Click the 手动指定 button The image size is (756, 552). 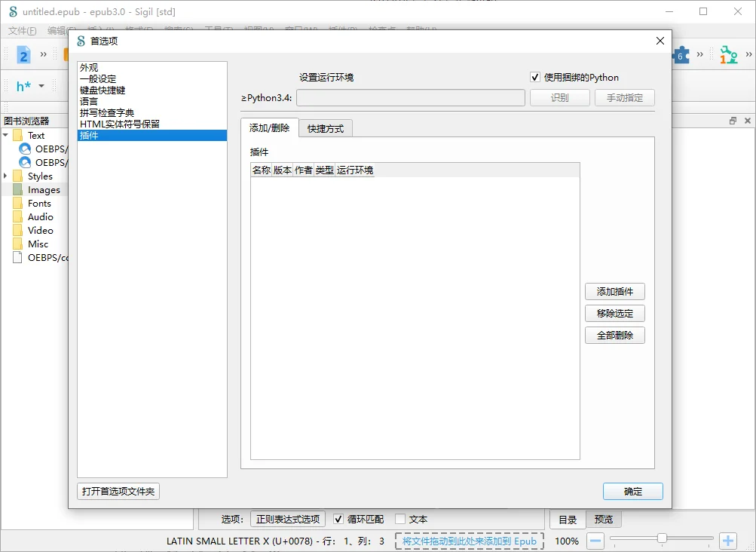(624, 98)
